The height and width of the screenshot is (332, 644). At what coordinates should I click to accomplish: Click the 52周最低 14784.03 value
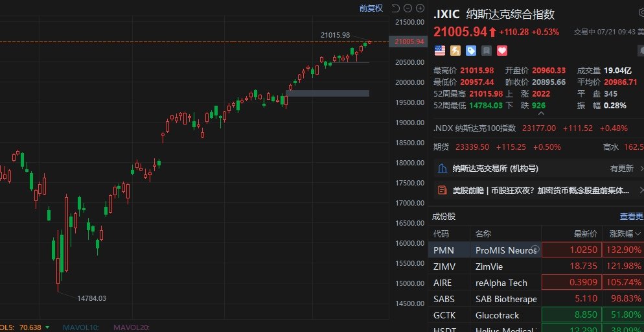point(486,106)
